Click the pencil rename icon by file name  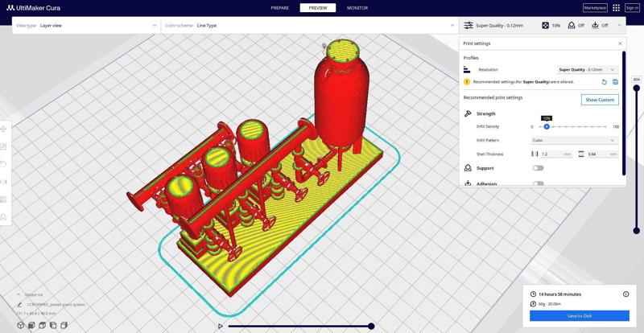(x=19, y=305)
